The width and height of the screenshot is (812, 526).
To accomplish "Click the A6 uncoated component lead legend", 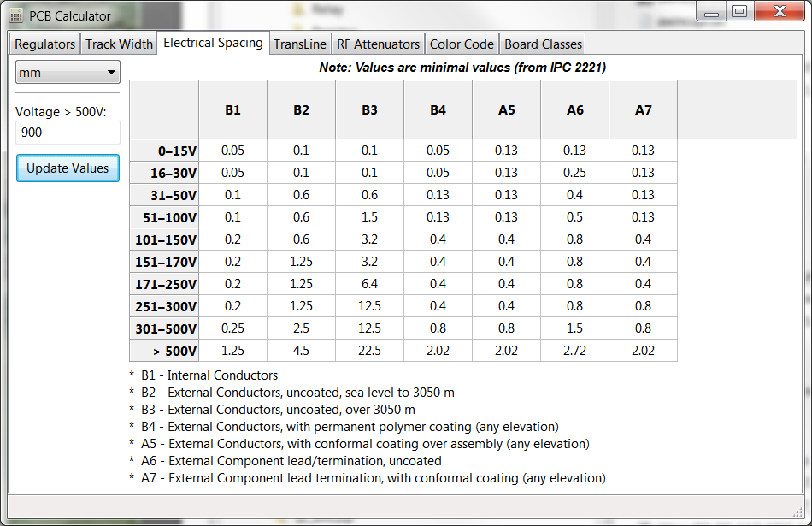I will pyautogui.click(x=285, y=461).
